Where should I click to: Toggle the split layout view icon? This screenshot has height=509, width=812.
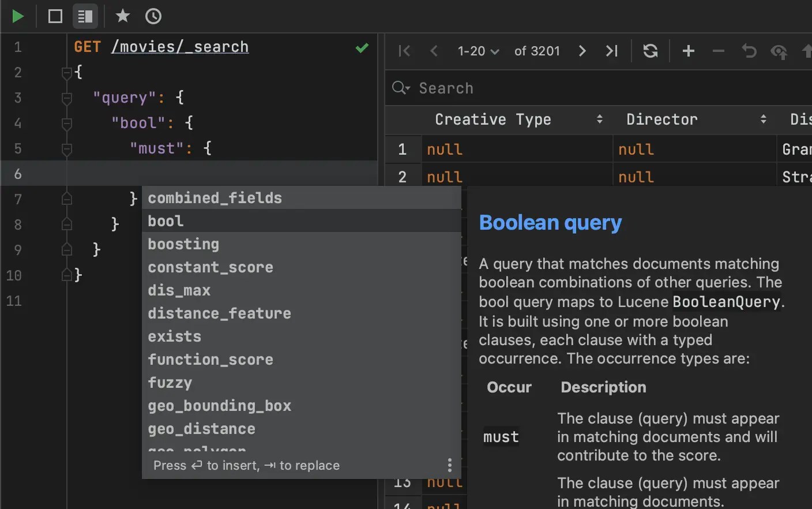click(x=85, y=16)
